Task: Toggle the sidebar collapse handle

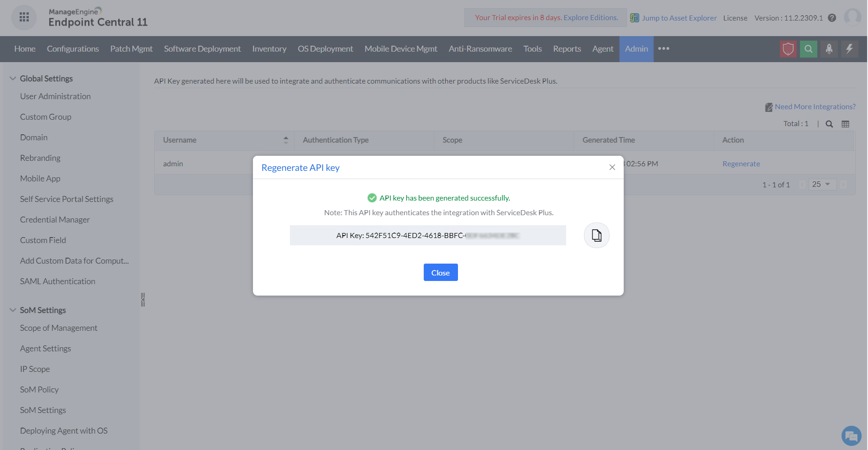Action: tap(143, 300)
